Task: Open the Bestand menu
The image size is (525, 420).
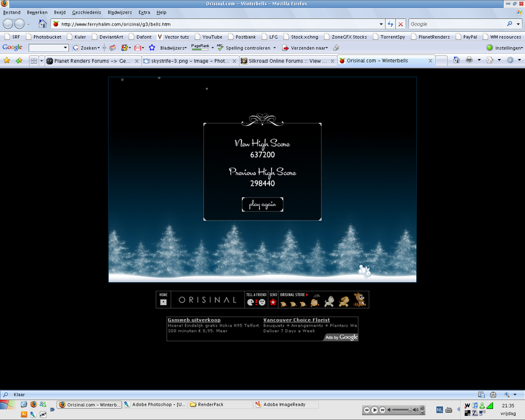Action: (x=12, y=12)
